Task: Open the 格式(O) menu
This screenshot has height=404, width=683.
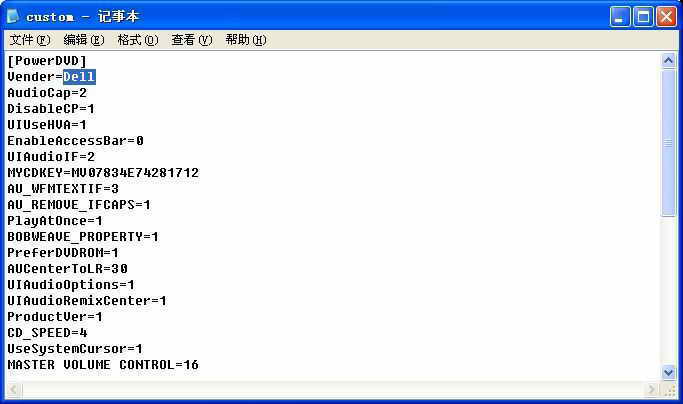Action: [138, 40]
